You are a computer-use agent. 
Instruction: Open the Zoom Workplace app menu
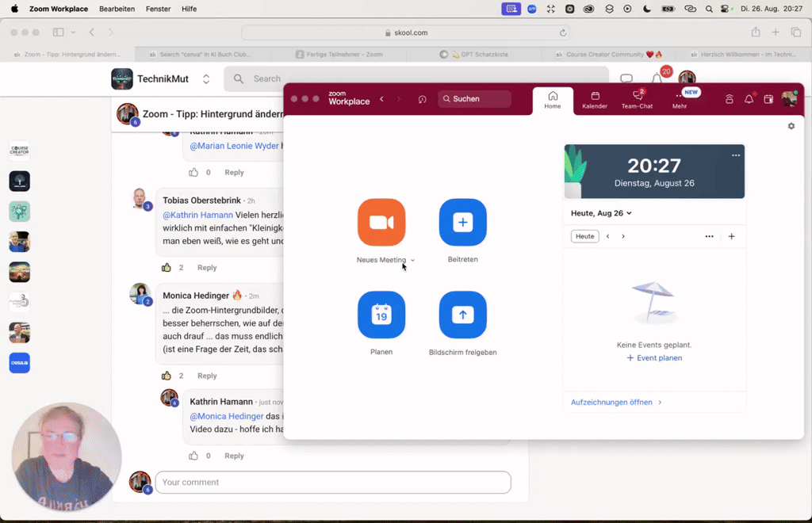tap(59, 9)
